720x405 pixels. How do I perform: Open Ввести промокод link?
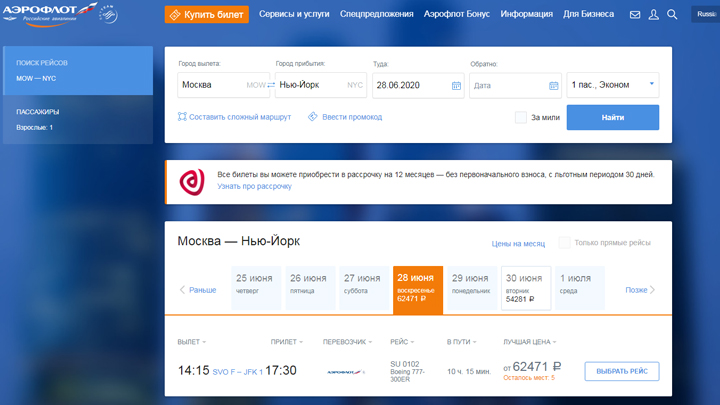(x=352, y=117)
